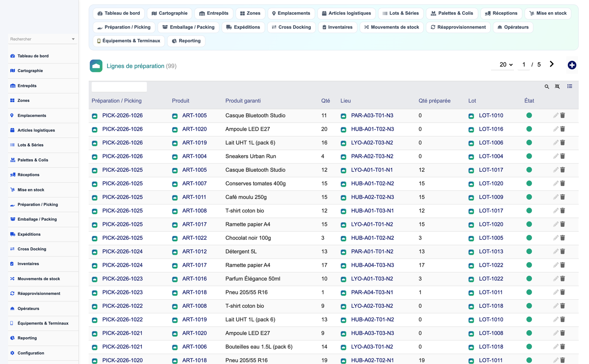Edit the Détergent 5L row
The width and height of the screenshot is (589, 364).
[x=556, y=252]
